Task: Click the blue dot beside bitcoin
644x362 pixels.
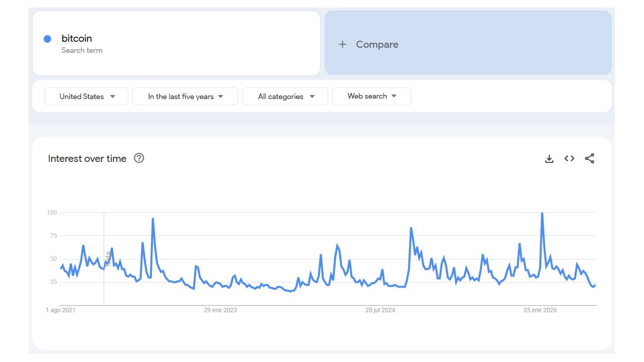Action: 47,39
